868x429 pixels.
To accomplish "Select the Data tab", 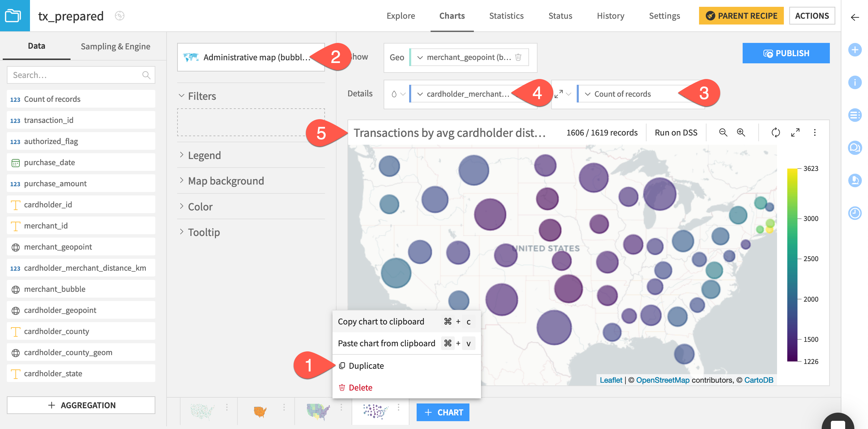I will (36, 46).
